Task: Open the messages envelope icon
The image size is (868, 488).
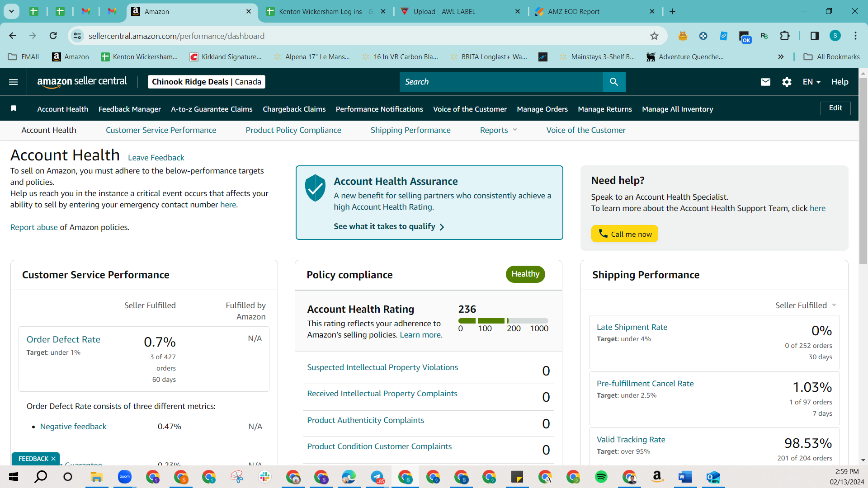Action: (765, 82)
